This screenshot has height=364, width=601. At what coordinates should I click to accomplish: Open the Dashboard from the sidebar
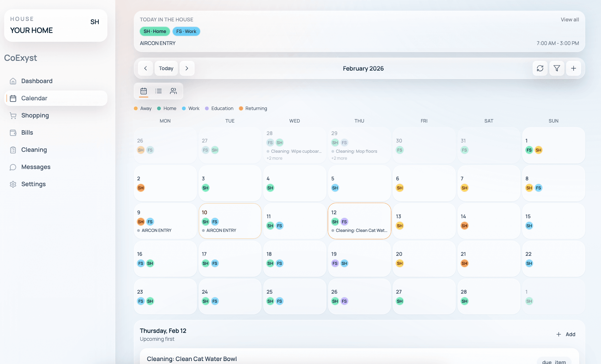37,81
